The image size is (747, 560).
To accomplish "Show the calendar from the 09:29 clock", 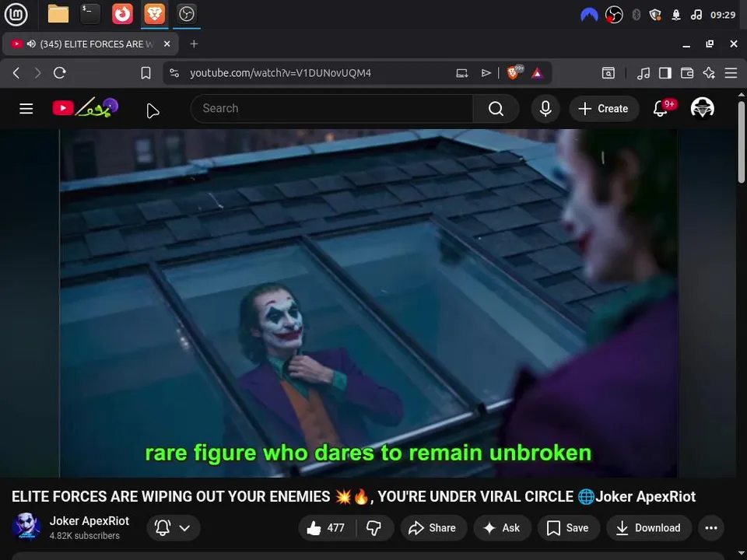I will coord(723,15).
